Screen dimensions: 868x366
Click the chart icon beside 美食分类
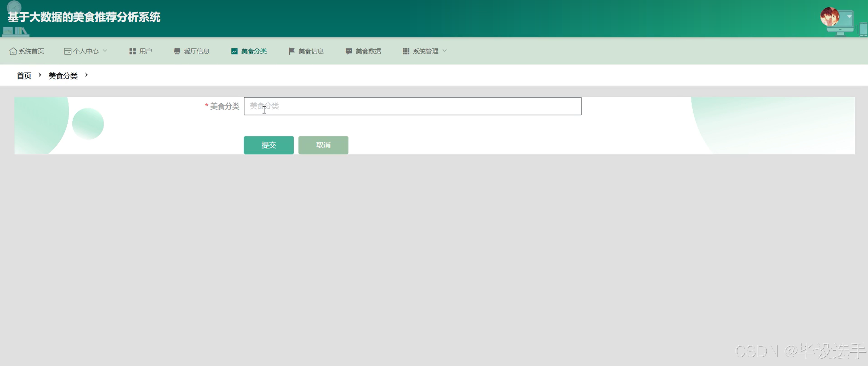234,51
